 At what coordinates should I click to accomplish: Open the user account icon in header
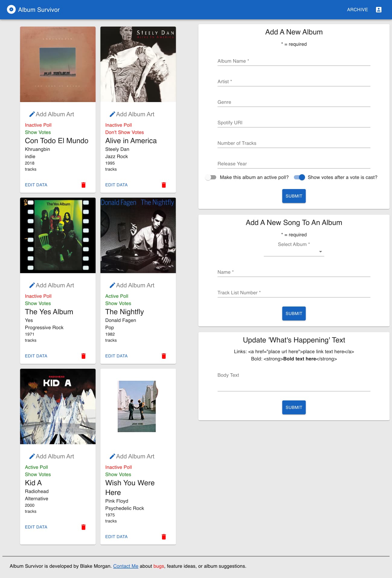click(x=379, y=10)
